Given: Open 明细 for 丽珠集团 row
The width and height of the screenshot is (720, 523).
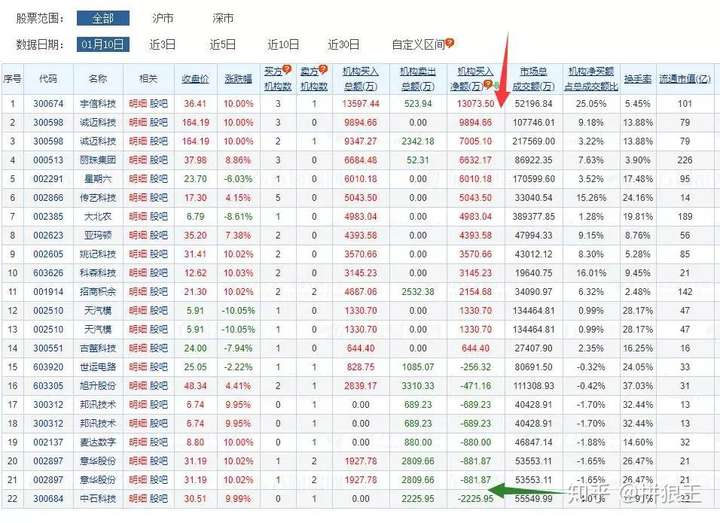Looking at the screenshot, I should click(138, 160).
